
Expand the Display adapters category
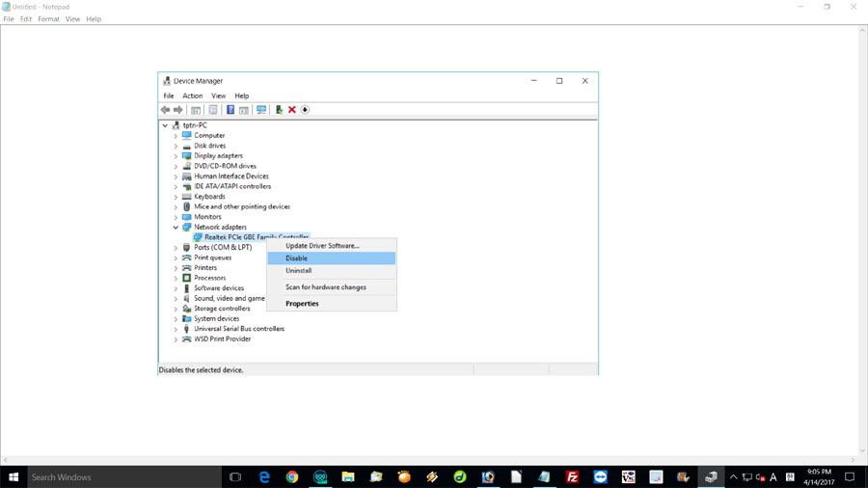pos(176,156)
